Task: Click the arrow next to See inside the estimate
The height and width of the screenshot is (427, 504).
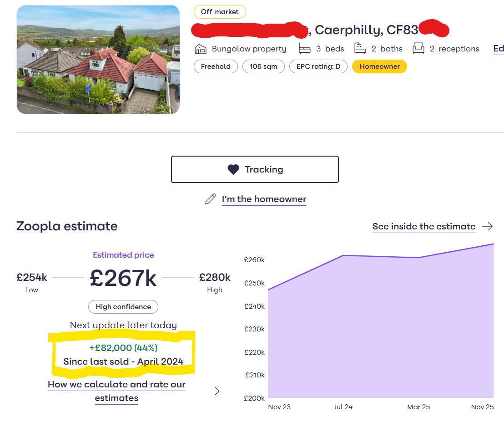Action: click(487, 226)
